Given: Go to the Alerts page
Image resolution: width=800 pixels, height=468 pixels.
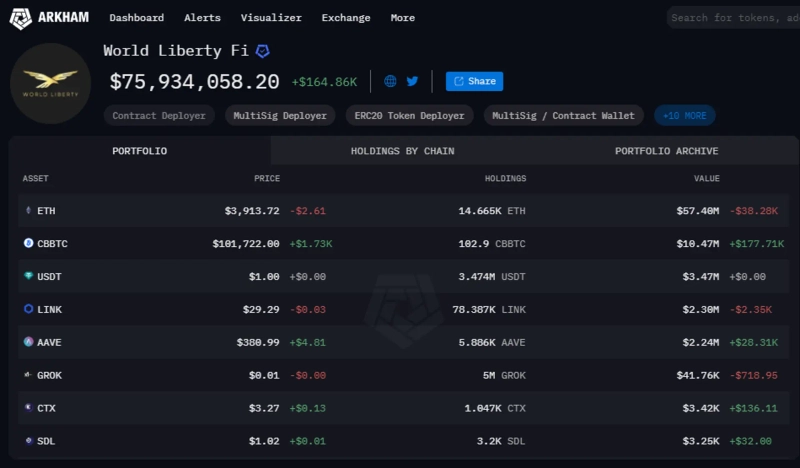Looking at the screenshot, I should [202, 18].
